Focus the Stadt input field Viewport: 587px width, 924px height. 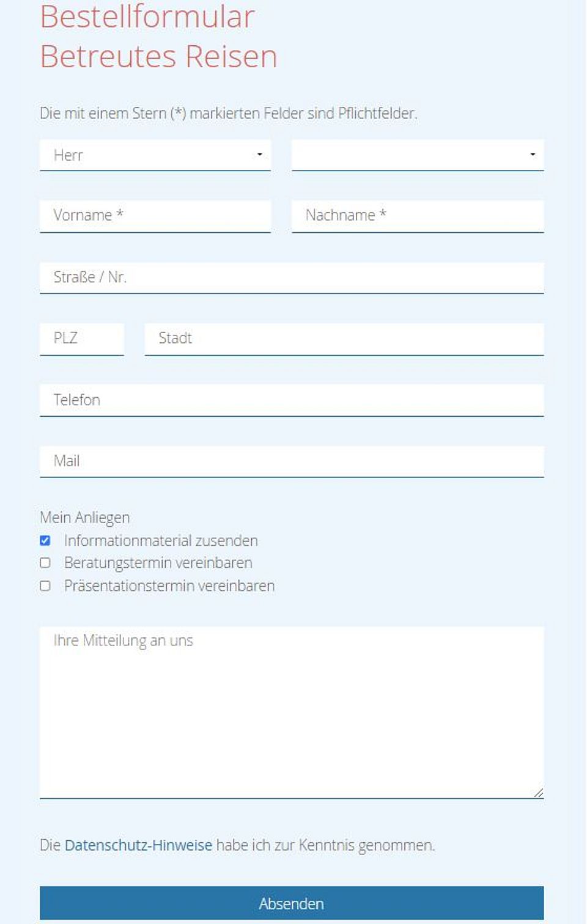[x=344, y=339]
